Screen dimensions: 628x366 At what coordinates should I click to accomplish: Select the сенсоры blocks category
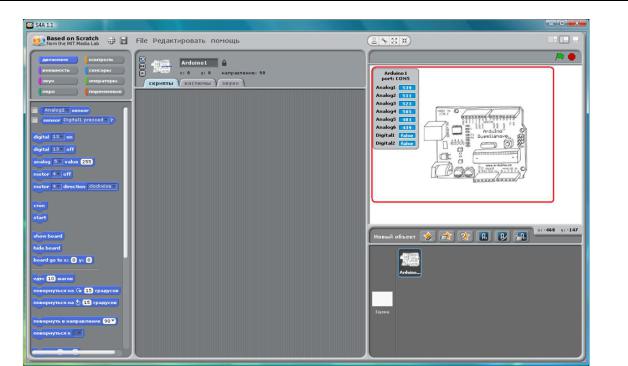(x=105, y=70)
